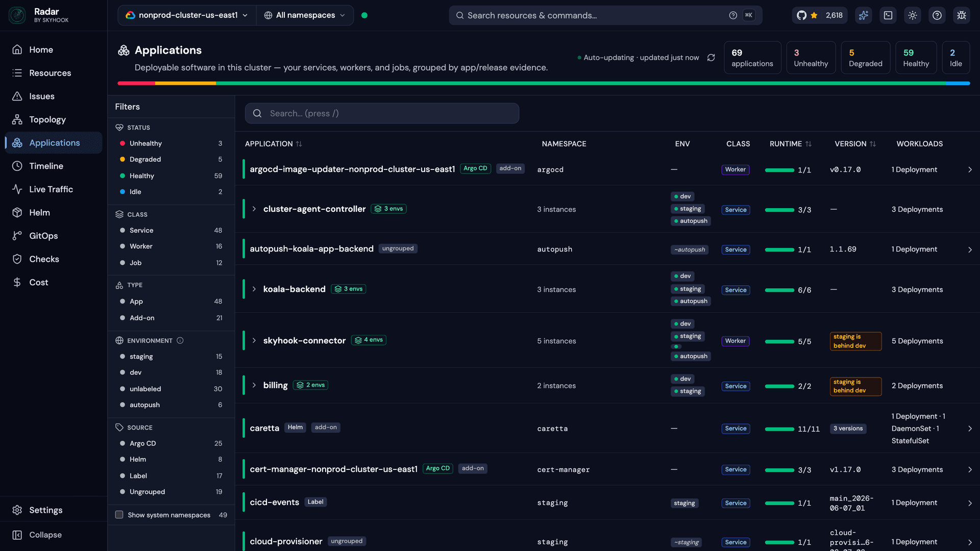Sort by the Version column arrows
Screen dimensions: 980x551
873,144
